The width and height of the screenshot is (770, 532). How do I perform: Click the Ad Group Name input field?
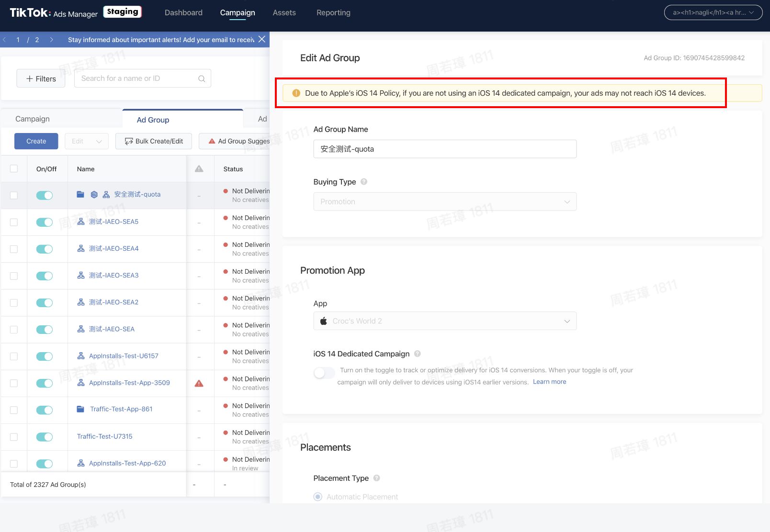pos(444,149)
